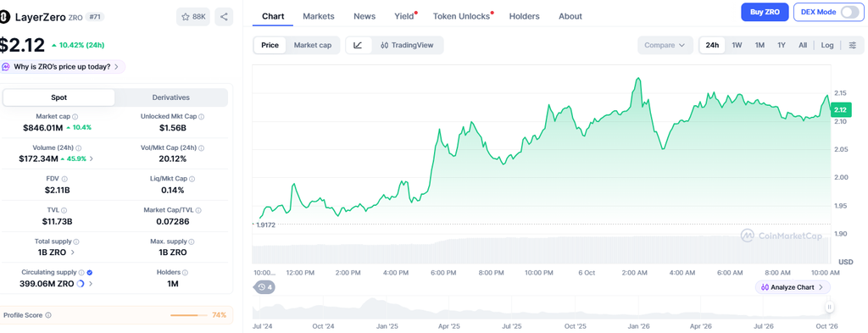Screen dimensions: 868x333
Task: Click the Unlocked Mkt Cap info icon
Action: click(202, 117)
